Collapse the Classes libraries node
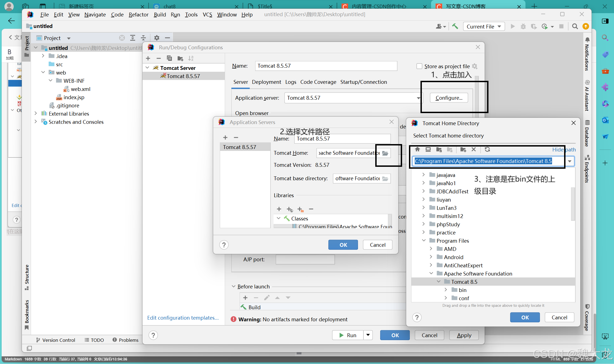This screenshot has width=614, height=364. tap(279, 219)
